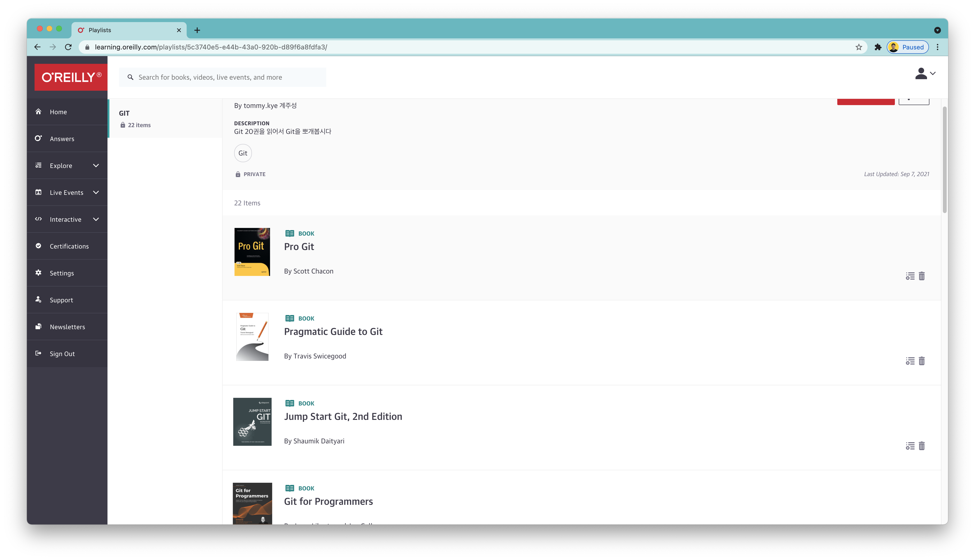Screen dimensions: 975x560
Task: Click the PRIVATE lock icon
Action: (238, 174)
